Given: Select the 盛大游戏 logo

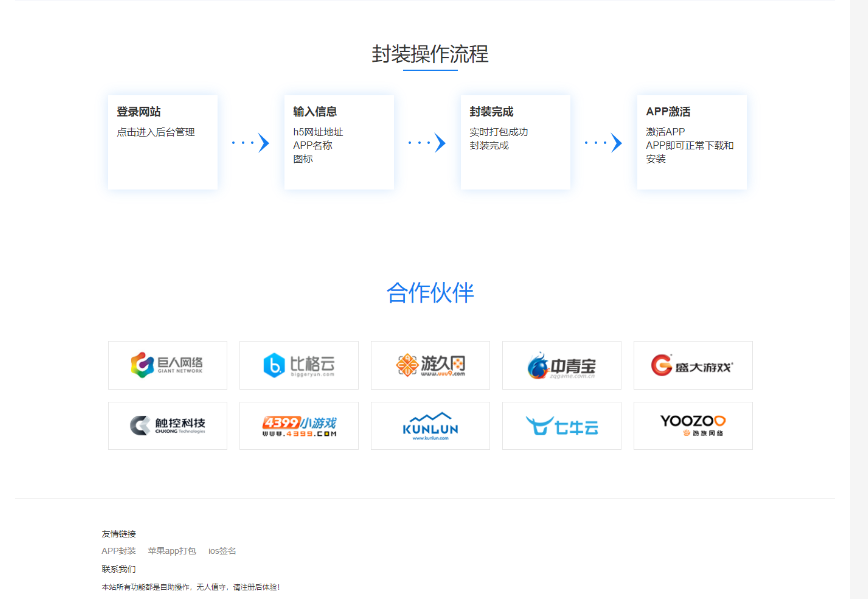Looking at the screenshot, I should pos(692,365).
